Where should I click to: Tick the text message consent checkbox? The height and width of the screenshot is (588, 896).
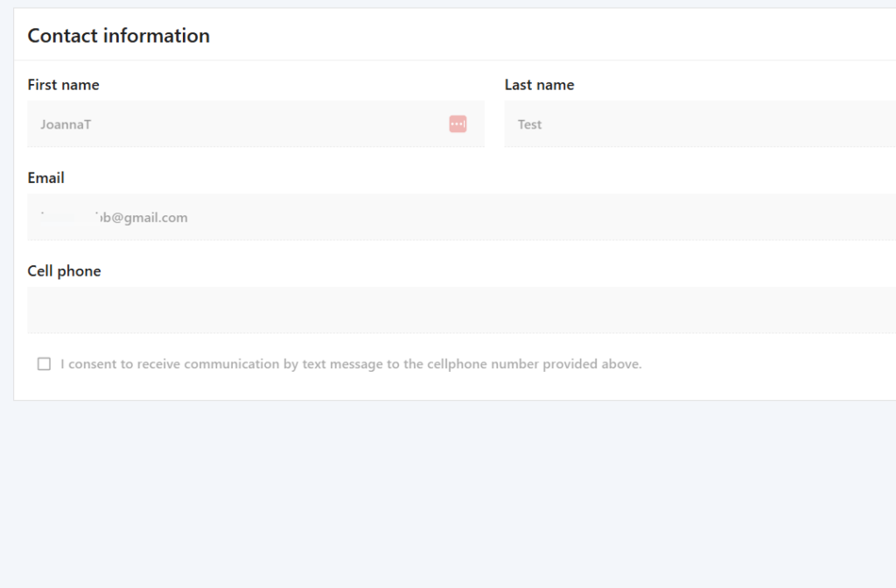(44, 364)
